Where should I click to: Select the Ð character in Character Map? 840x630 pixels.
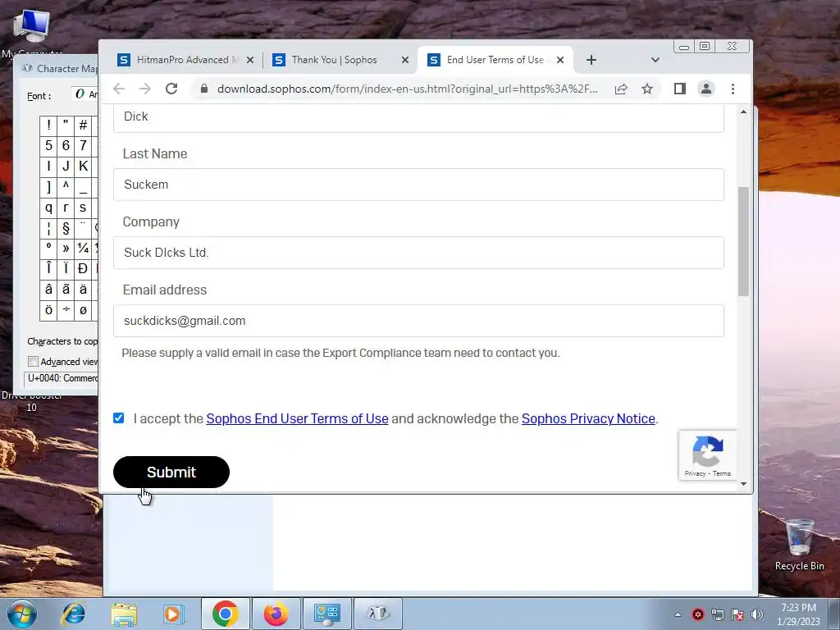tap(83, 269)
